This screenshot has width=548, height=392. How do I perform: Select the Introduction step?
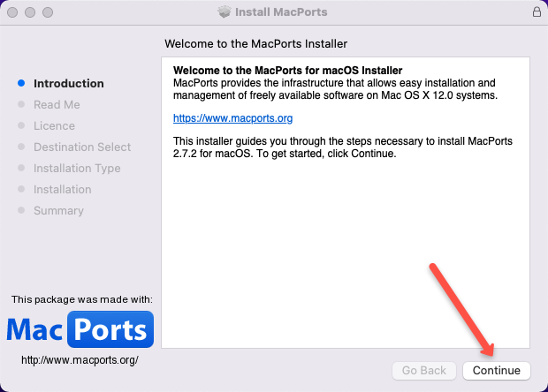coord(69,83)
